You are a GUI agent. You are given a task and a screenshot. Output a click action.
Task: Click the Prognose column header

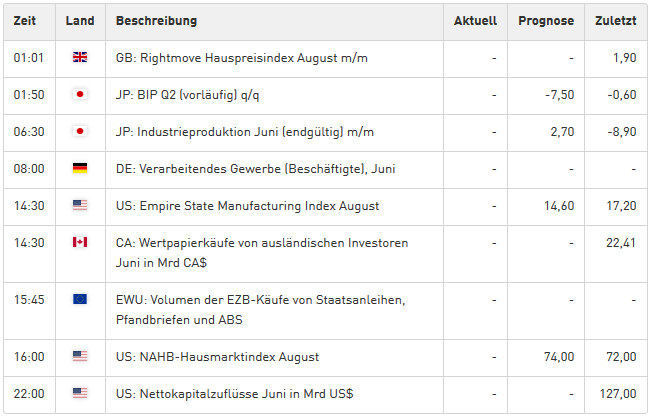pyautogui.click(x=546, y=21)
